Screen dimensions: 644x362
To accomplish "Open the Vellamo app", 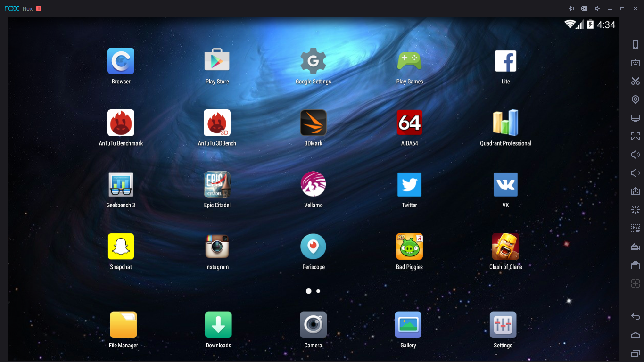I will click(313, 185).
